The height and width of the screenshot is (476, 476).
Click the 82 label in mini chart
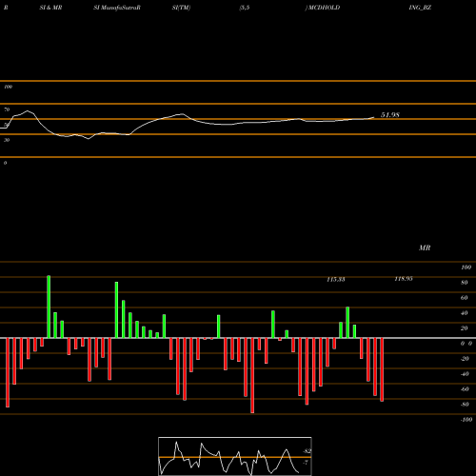(x=307, y=451)
